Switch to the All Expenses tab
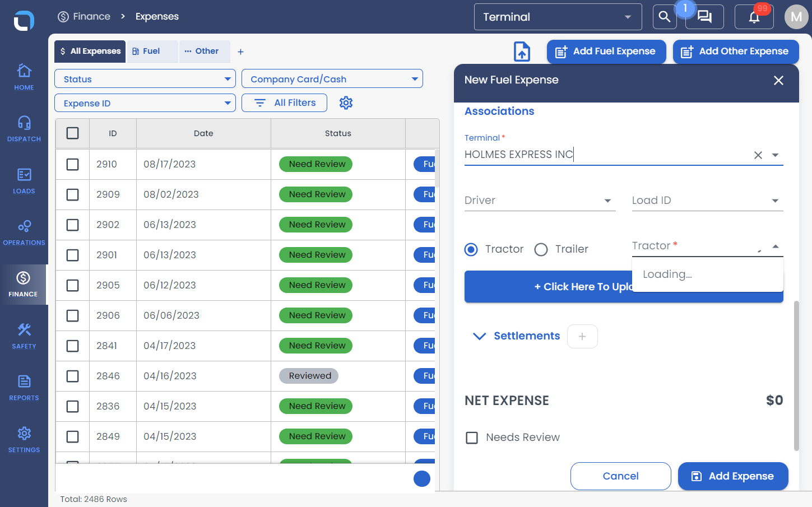 (x=90, y=52)
